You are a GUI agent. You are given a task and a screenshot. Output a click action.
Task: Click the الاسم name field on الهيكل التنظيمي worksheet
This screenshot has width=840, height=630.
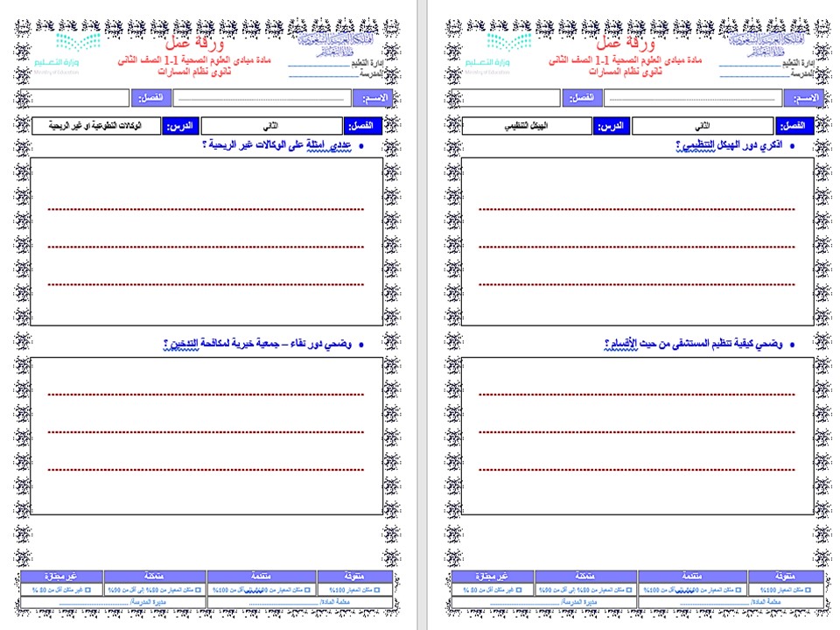693,98
